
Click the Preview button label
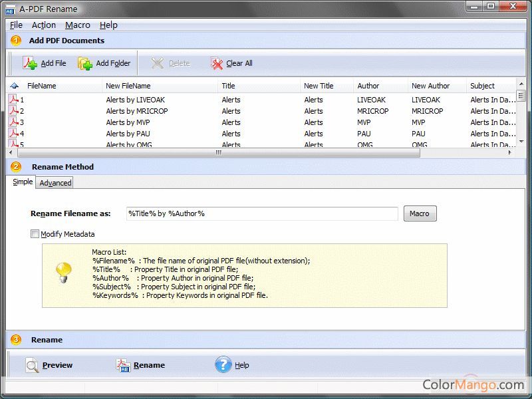57,365
